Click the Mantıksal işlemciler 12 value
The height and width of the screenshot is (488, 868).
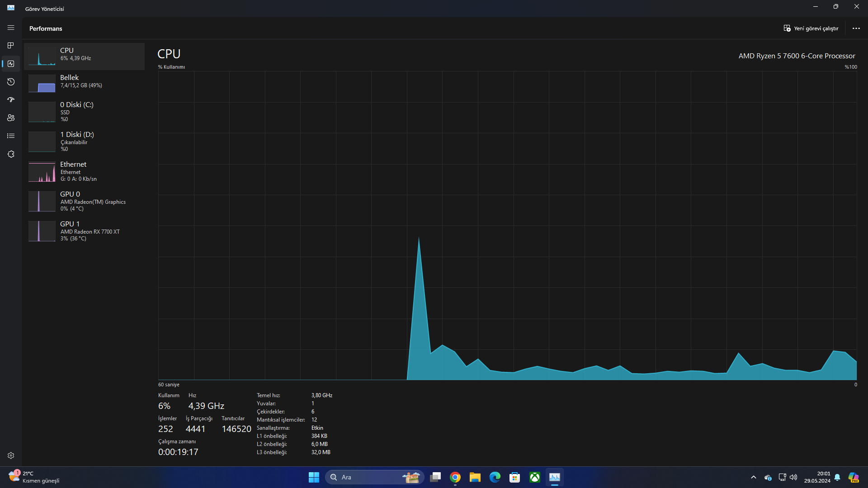click(x=314, y=420)
